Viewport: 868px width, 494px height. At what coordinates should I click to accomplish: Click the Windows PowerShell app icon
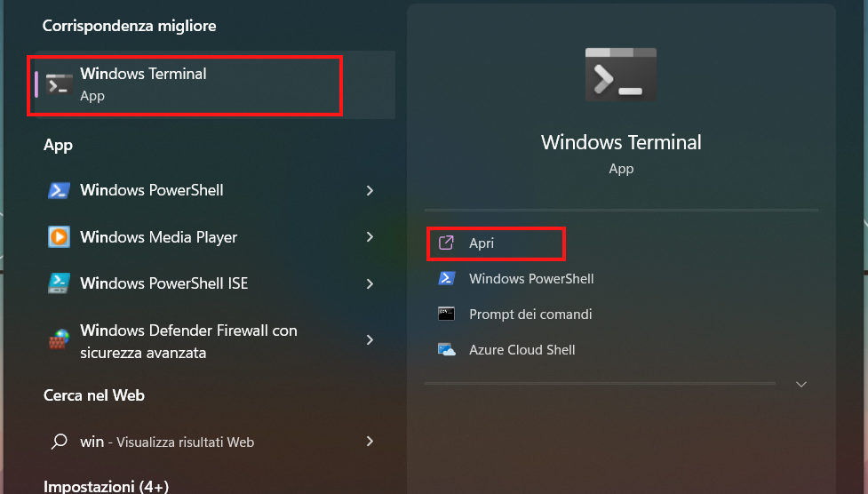pyautogui.click(x=60, y=190)
